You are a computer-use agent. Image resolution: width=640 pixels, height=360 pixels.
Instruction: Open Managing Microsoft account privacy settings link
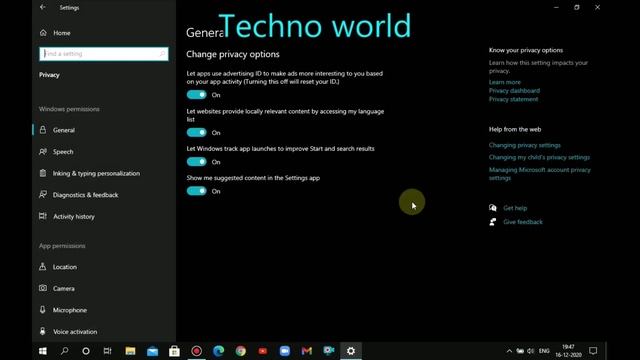(x=540, y=174)
